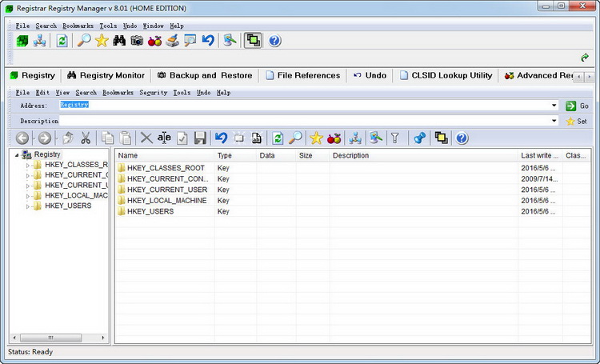
Task: Click the Back arrow navigation button
Action: click(x=22, y=138)
